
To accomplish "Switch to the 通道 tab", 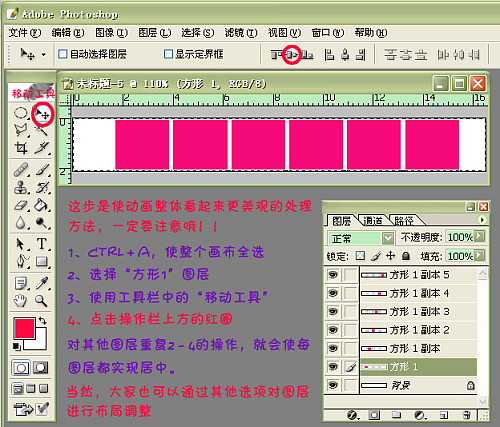I will [373, 221].
